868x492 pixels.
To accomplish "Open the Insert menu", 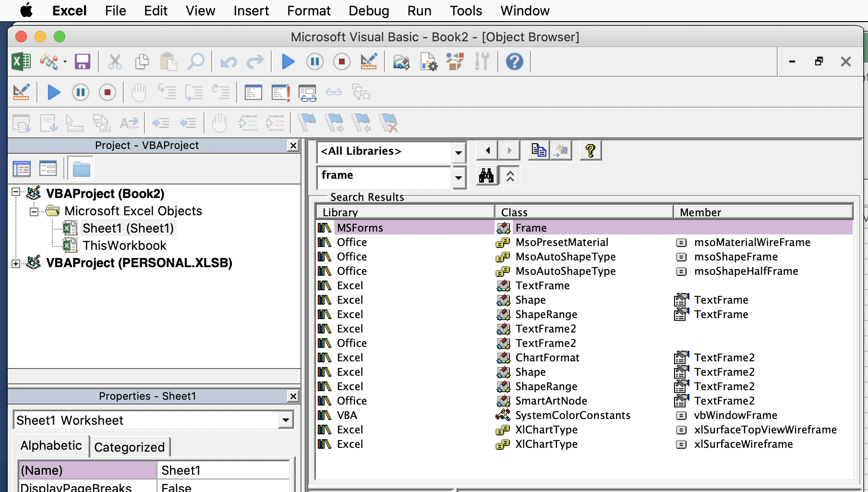I will click(251, 11).
